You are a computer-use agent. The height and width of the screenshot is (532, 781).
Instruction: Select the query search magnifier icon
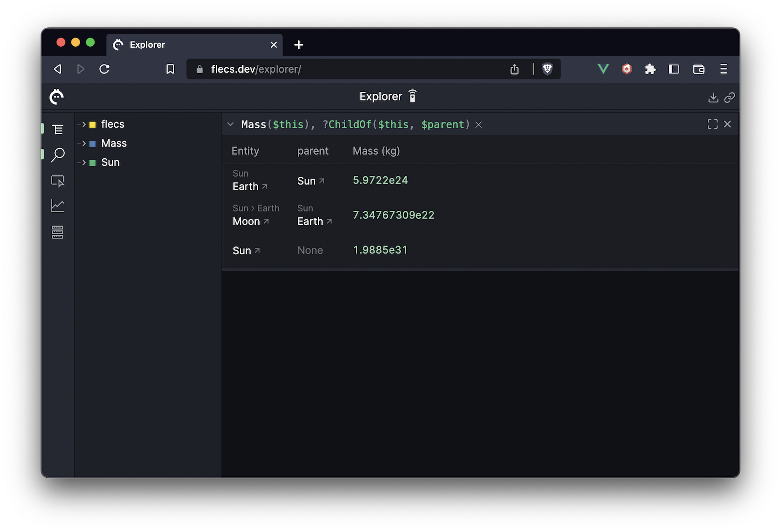coord(58,155)
